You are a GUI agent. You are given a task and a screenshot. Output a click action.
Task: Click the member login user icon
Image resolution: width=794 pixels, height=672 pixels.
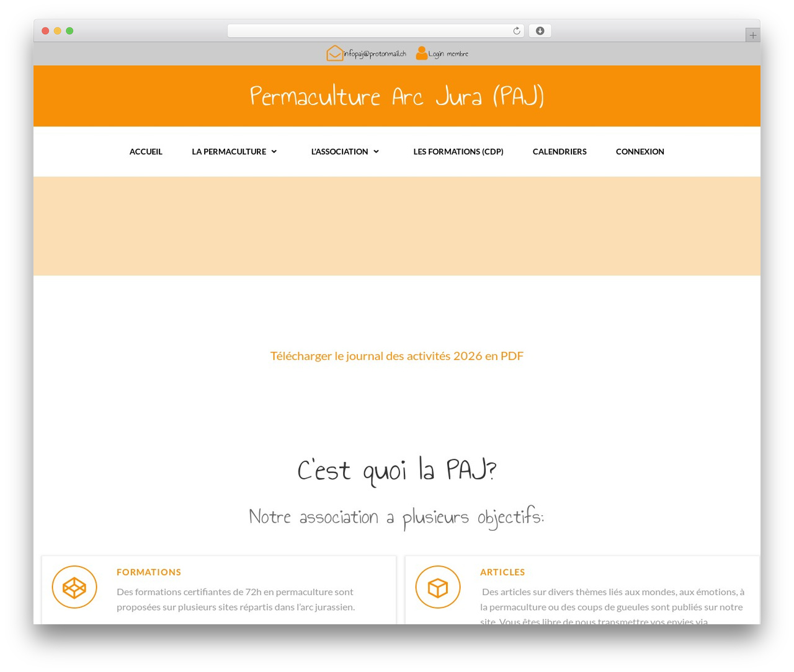(x=422, y=53)
